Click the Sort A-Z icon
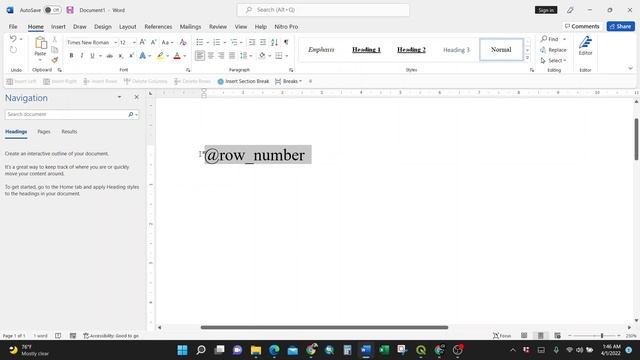This screenshot has width=640, height=360. point(274,42)
